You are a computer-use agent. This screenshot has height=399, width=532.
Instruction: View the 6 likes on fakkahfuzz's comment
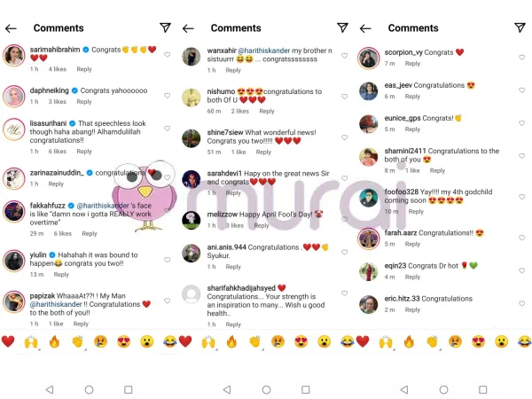[x=63, y=233]
